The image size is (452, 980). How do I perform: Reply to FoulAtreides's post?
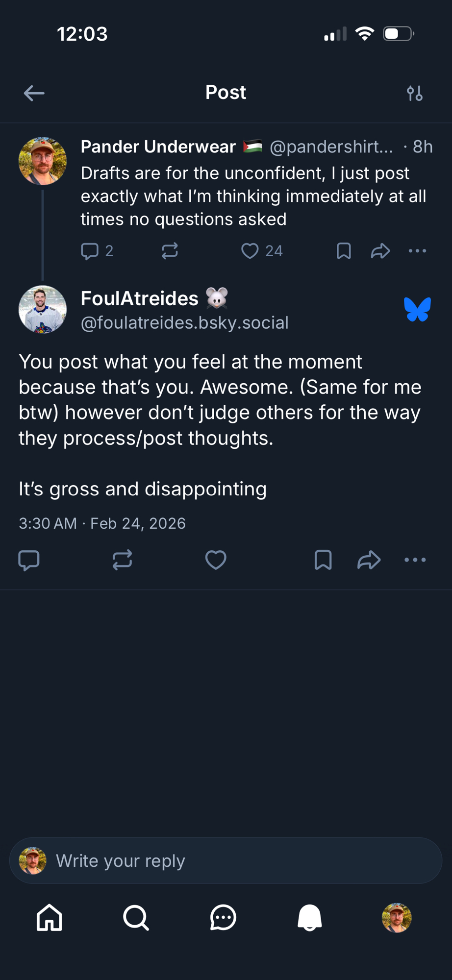(x=29, y=560)
